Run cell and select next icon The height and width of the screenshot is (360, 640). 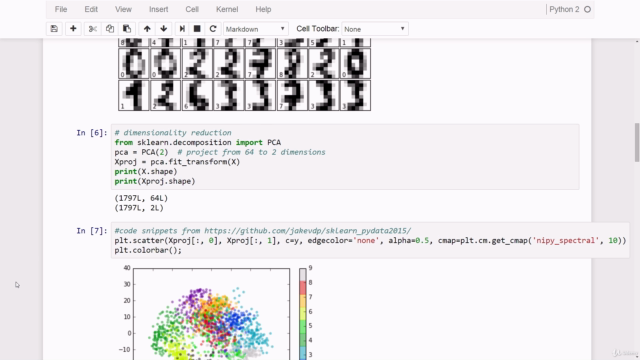pos(182,29)
